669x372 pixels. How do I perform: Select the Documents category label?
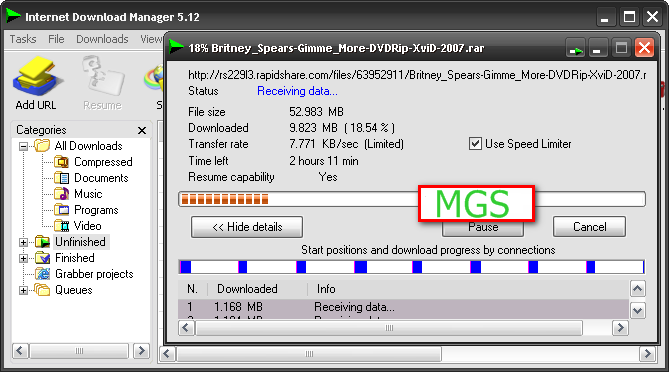(101, 177)
